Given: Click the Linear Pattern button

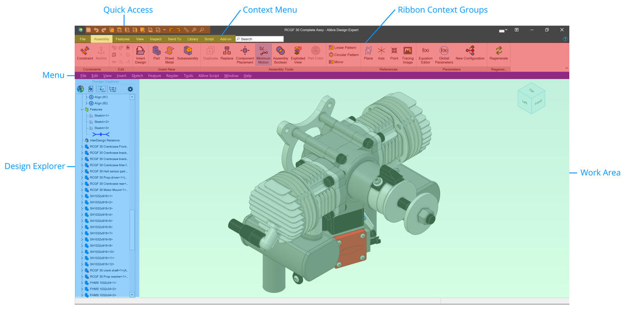Looking at the screenshot, I should pos(343,48).
